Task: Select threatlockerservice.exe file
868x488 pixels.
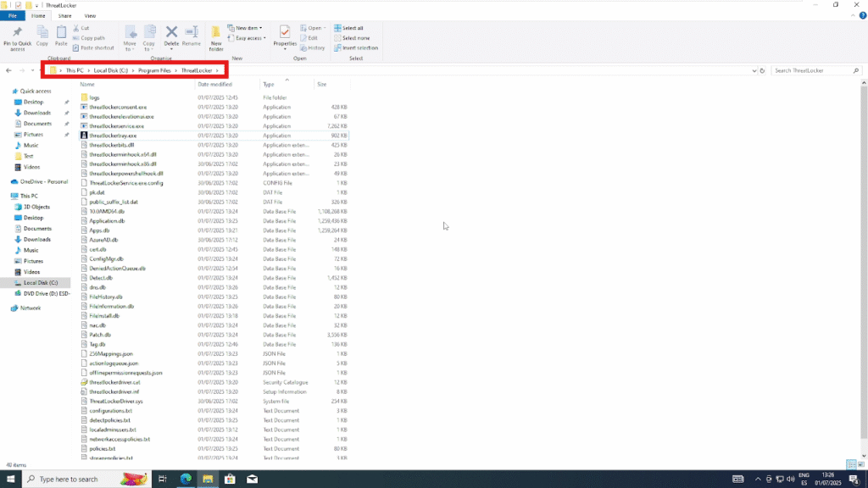Action: click(214, 125)
